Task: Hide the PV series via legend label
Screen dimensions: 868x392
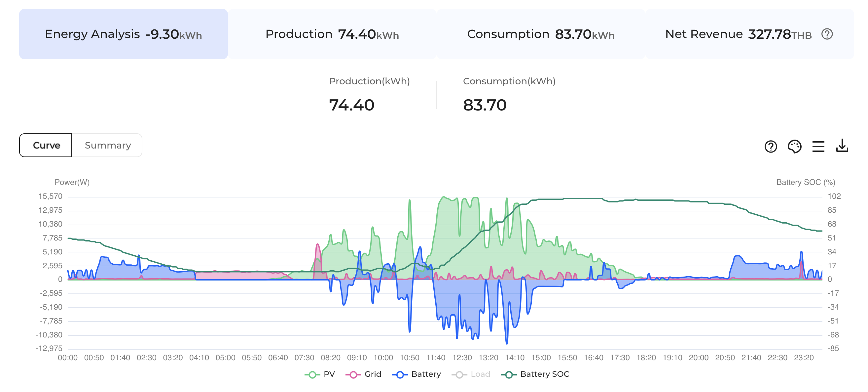Action: pos(329,374)
